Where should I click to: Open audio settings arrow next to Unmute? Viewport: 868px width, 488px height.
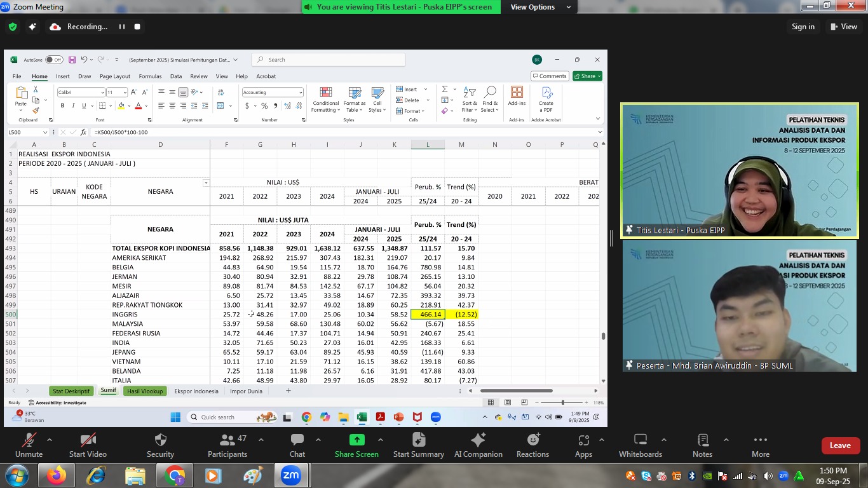[50, 440]
